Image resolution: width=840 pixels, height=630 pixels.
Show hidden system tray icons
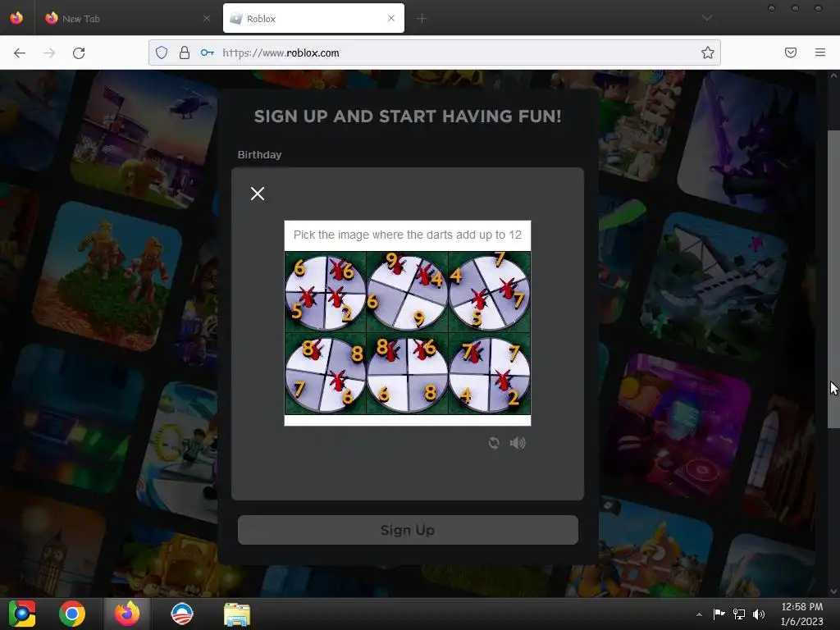coord(699,614)
